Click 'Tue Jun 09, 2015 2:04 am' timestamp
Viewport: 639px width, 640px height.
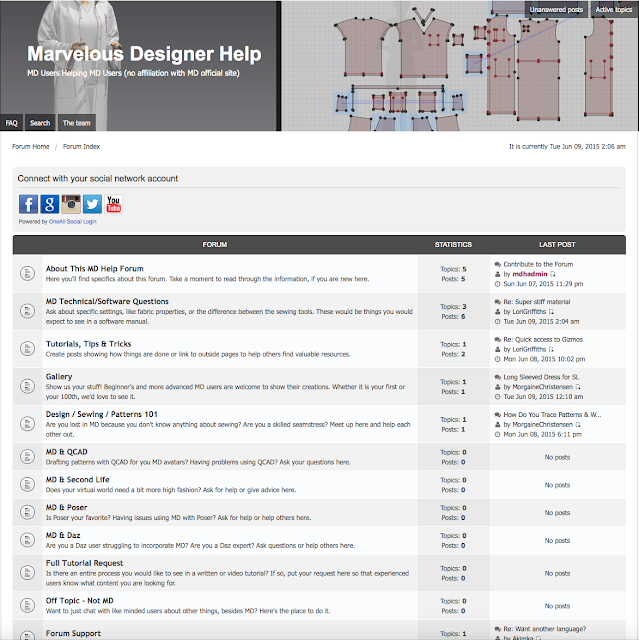click(x=541, y=321)
